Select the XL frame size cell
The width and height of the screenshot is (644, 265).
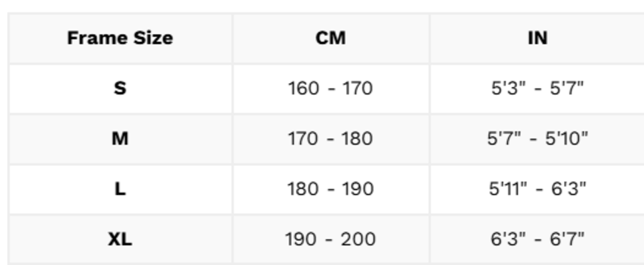119,239
